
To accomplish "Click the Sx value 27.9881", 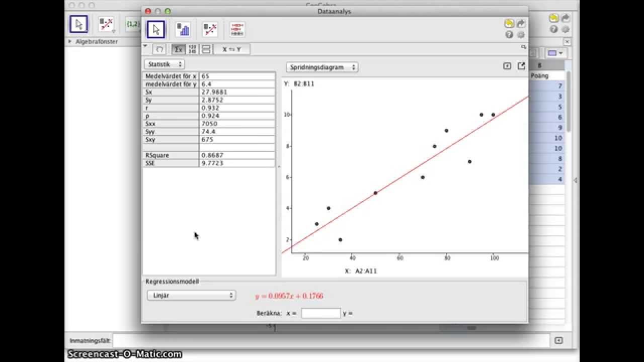I will 237,92.
